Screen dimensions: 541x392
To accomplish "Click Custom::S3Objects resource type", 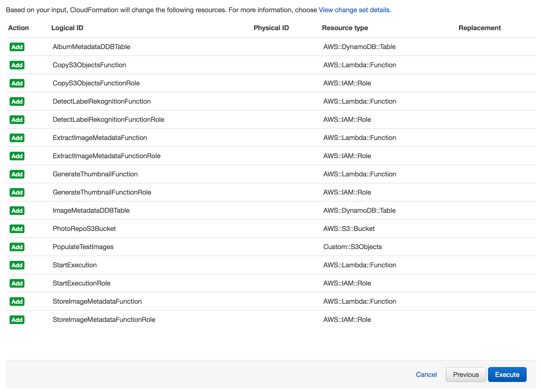I will click(x=352, y=247).
